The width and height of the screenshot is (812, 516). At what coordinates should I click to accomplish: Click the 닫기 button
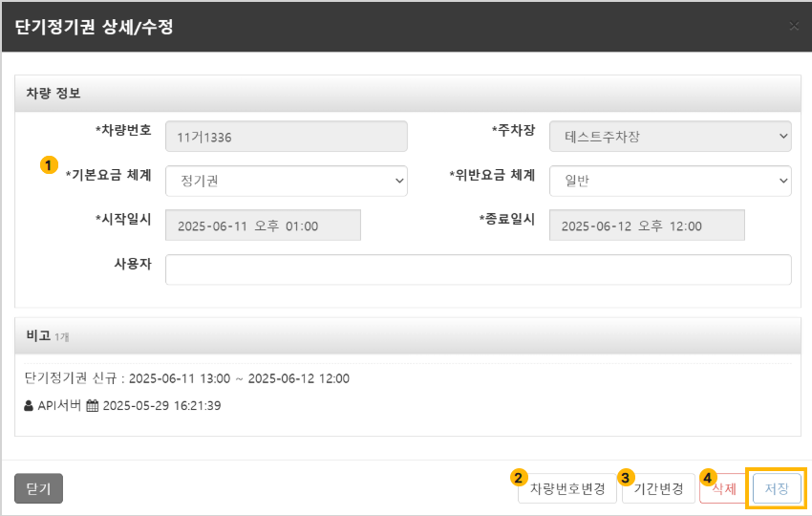tap(39, 488)
